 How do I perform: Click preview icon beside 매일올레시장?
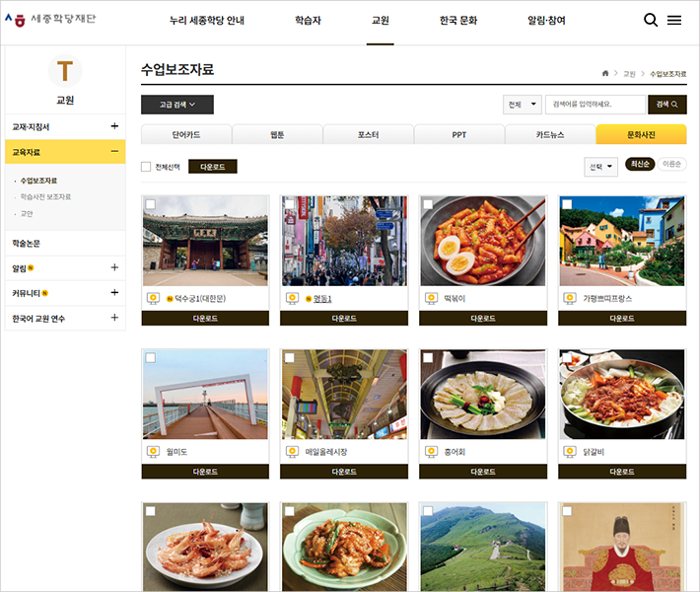point(293,452)
